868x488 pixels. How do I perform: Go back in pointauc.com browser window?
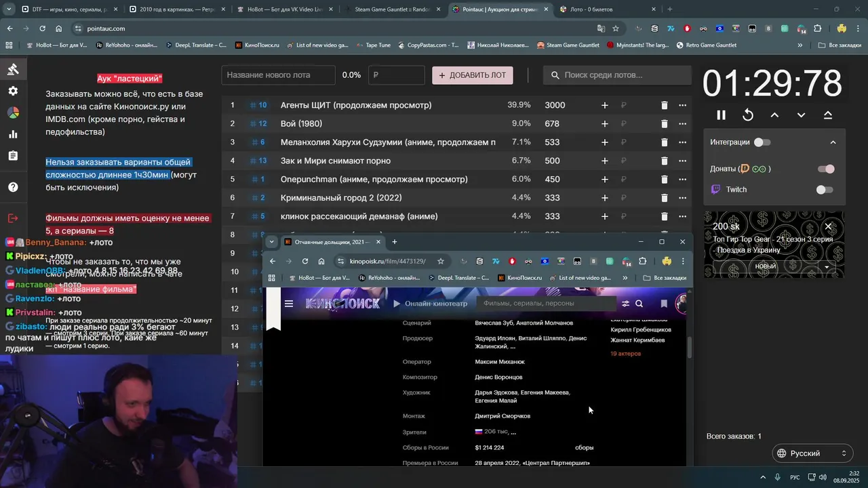click(9, 28)
